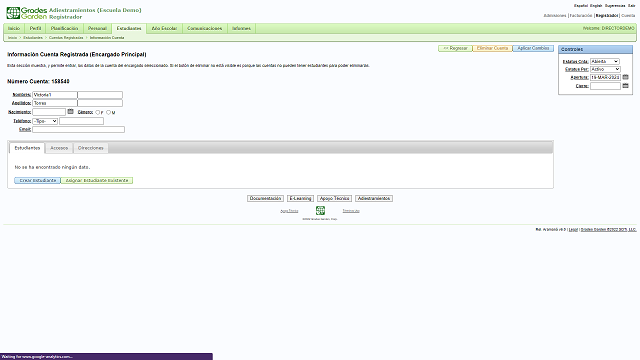This screenshot has height=360, width=640.
Task: Click the Aplicar Cambios button
Action: (x=533, y=48)
